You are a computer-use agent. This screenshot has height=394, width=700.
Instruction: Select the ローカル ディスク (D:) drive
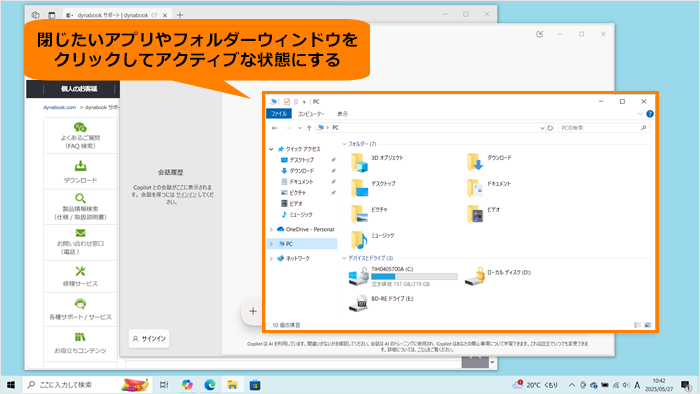tap(498, 277)
